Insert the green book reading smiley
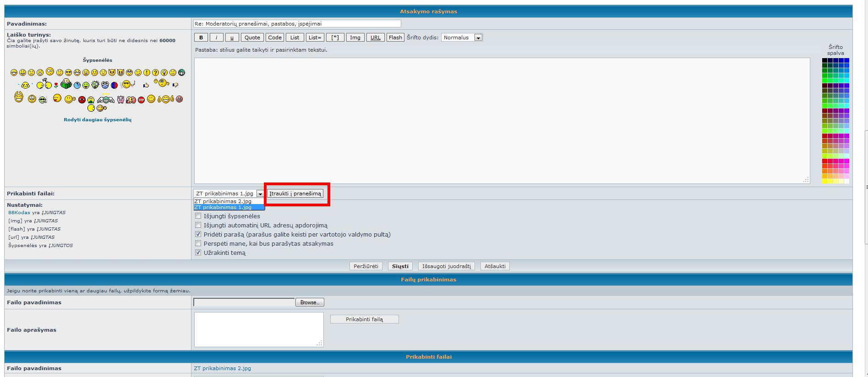Image resolution: width=868 pixels, height=377 pixels. [66, 84]
